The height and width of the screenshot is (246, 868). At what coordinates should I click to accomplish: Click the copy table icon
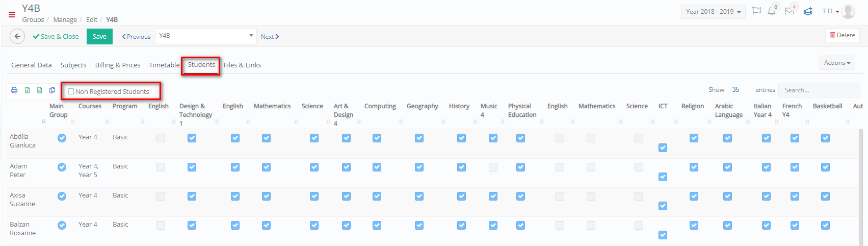click(52, 90)
